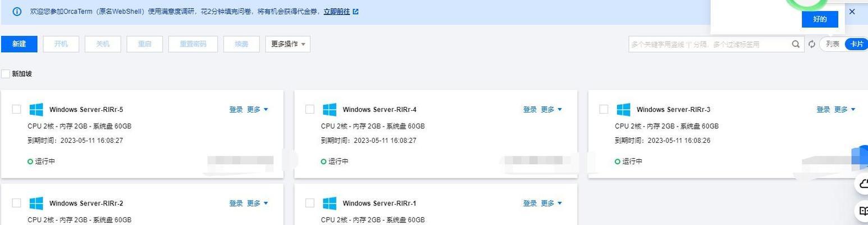Viewport: 868px width, 225px height.
Task: Click the 新建 button
Action: click(19, 44)
